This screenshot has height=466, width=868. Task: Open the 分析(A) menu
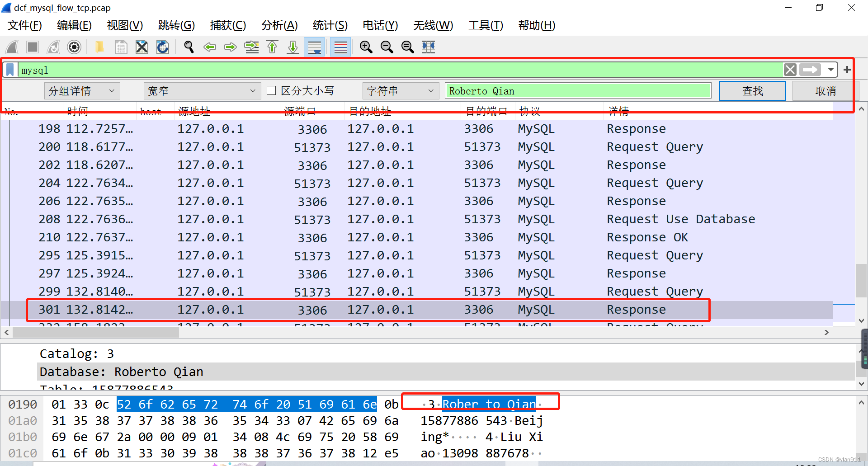click(x=279, y=25)
